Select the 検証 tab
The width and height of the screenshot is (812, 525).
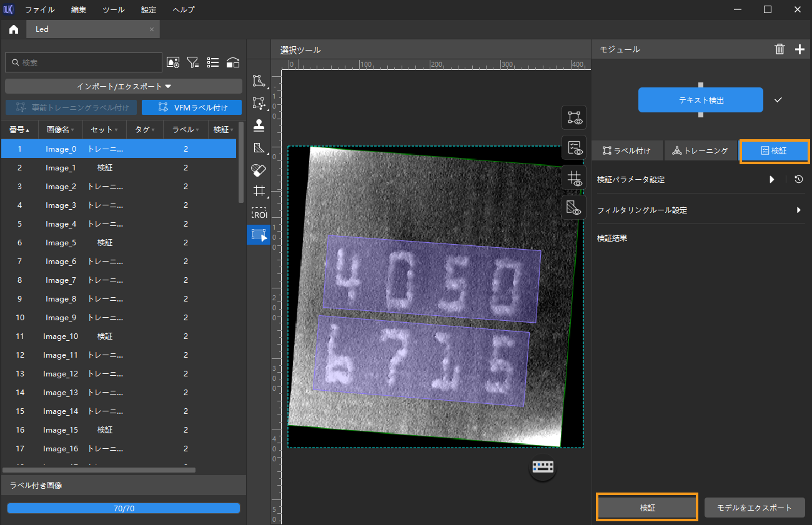(x=774, y=150)
